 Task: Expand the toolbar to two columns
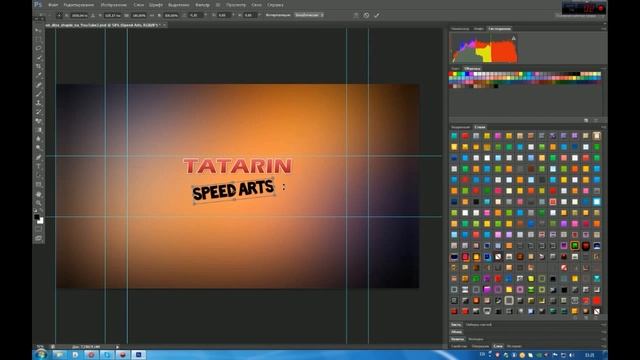click(x=37, y=19)
